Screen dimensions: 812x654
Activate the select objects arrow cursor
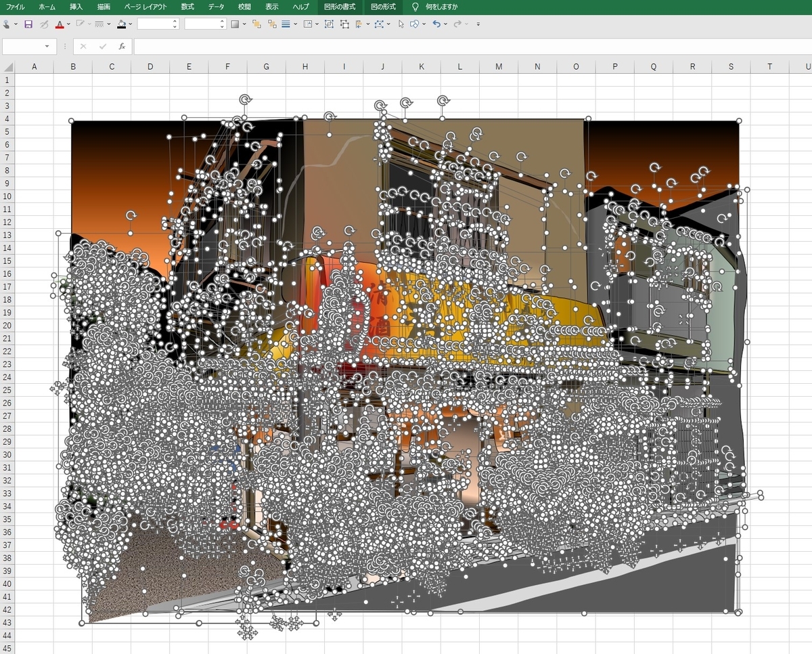click(x=401, y=24)
